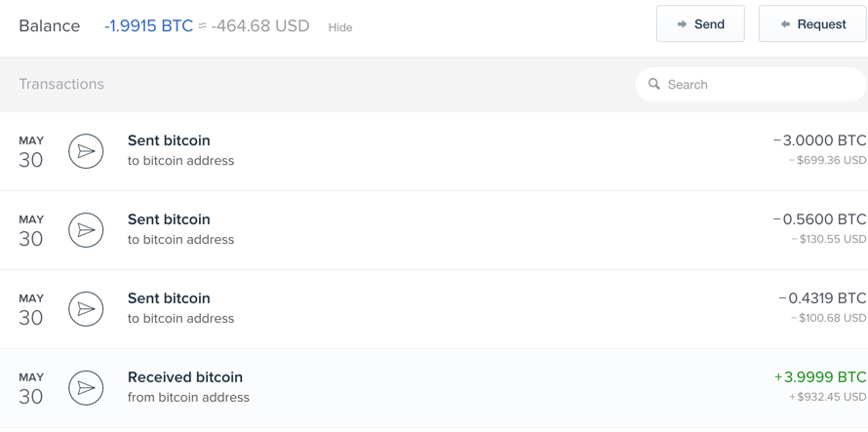Image resolution: width=868 pixels, height=432 pixels.
Task: Click the paper plane icon beside -0.5600 BTC
Action: pos(86,230)
